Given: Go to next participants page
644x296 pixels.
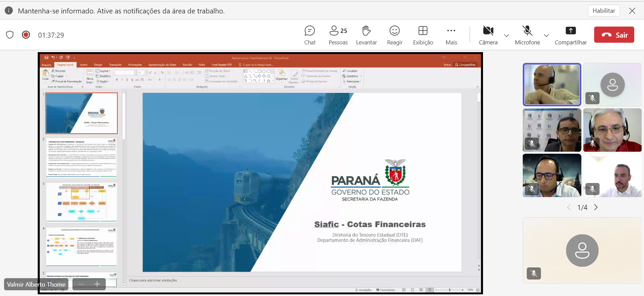Looking at the screenshot, I should 596,207.
